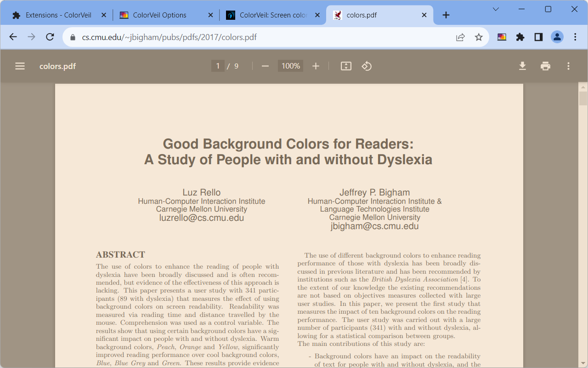Expand the tab search chevron

[x=496, y=9]
